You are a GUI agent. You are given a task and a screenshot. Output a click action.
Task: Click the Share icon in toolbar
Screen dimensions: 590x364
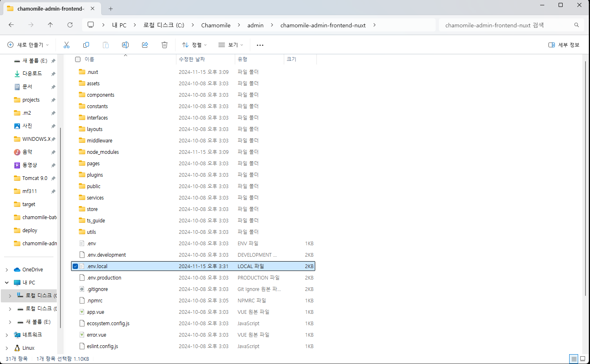click(x=145, y=45)
